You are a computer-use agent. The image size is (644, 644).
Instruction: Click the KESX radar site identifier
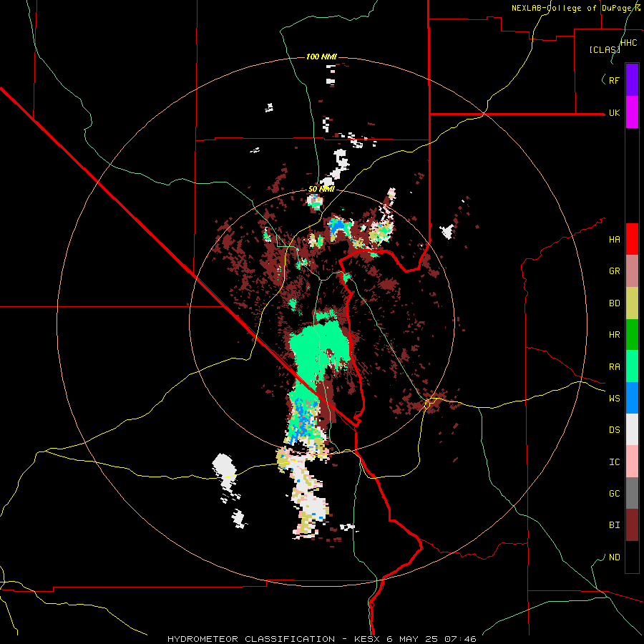tap(366, 639)
